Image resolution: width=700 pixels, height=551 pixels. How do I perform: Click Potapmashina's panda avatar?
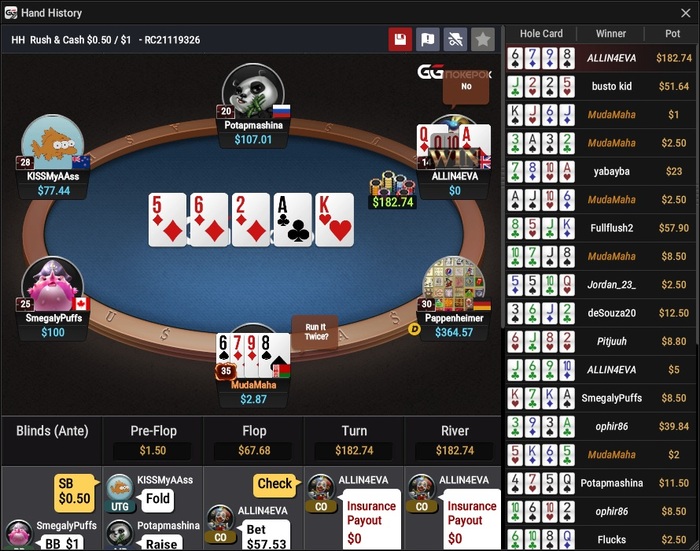[253, 91]
